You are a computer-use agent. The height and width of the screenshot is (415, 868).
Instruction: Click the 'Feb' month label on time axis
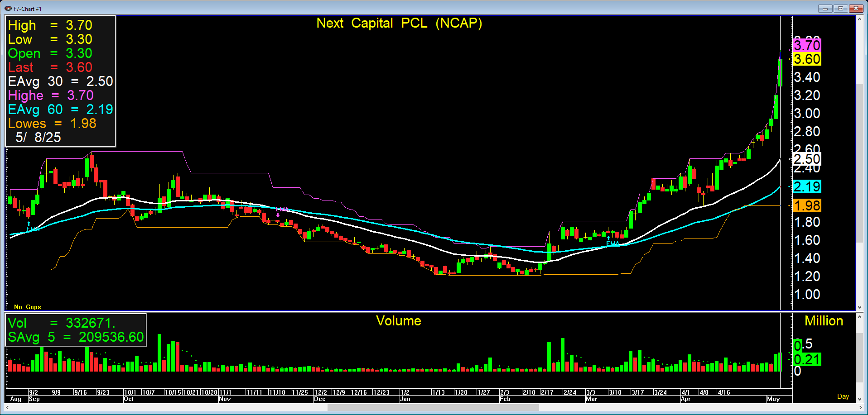505,399
